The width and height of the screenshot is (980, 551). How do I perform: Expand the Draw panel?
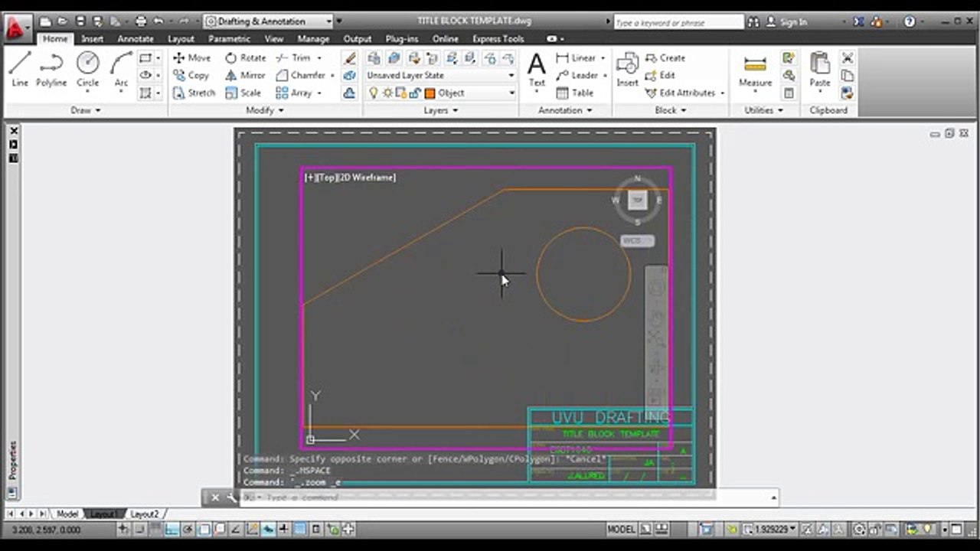(85, 110)
